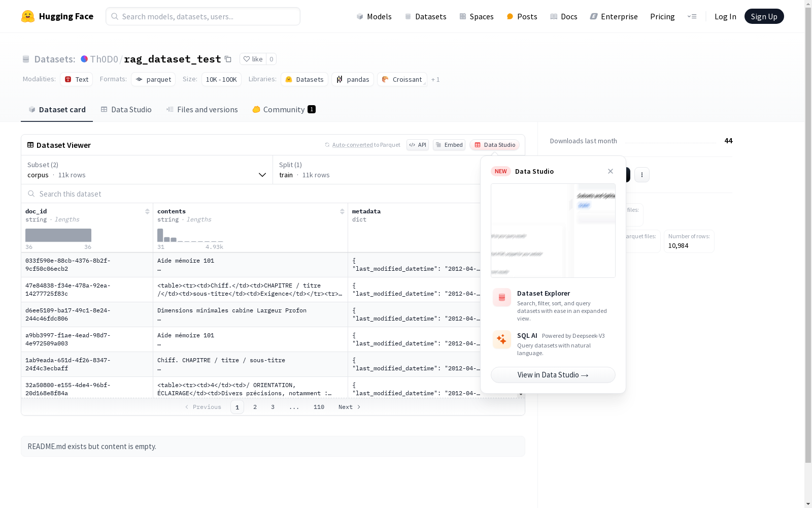Click the Hugging Face logo icon
The image size is (812, 508).
tap(28, 16)
